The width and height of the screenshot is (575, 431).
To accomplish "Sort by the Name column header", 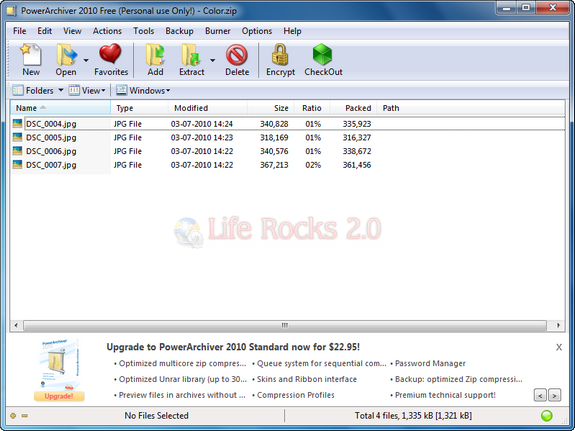I will pos(61,108).
